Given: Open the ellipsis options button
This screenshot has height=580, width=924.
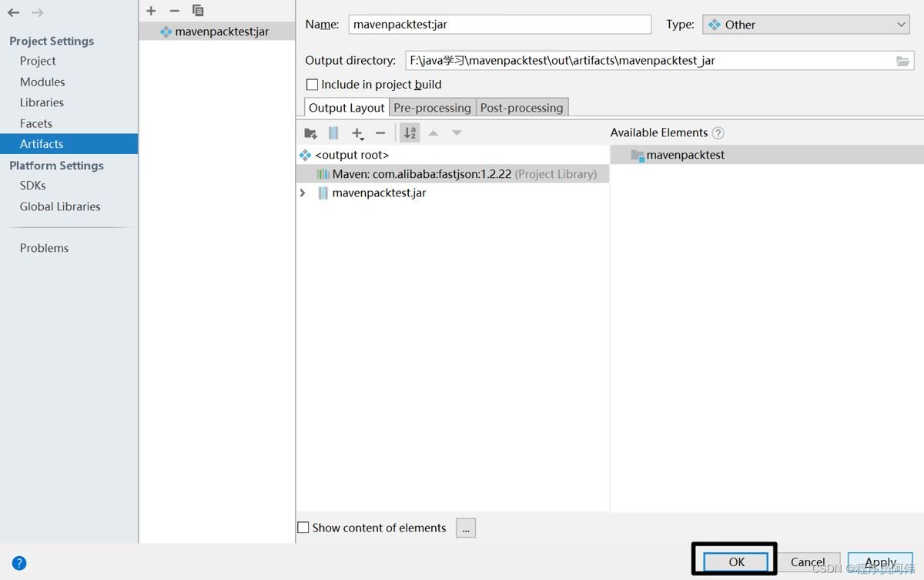Looking at the screenshot, I should coord(466,528).
